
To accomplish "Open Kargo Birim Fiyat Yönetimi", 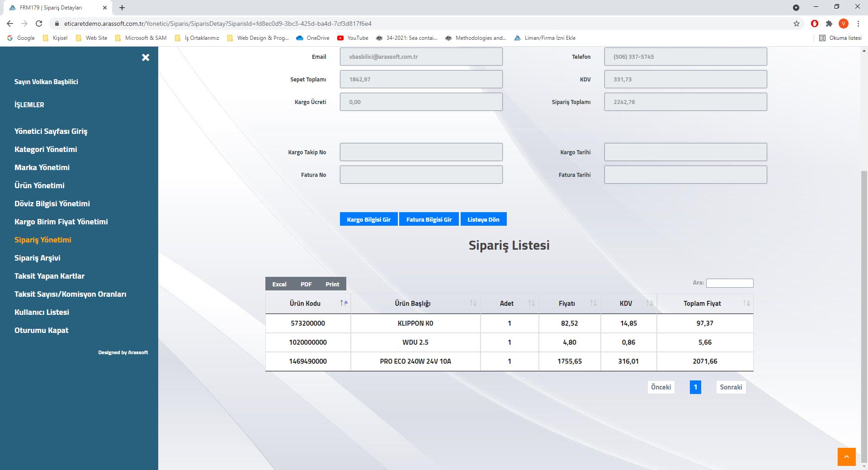I will (x=61, y=222).
